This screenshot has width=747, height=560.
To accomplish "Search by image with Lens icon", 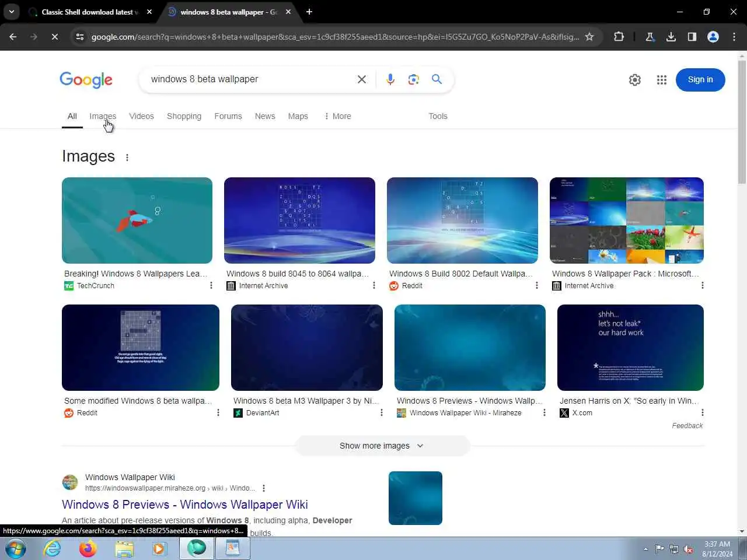I will [414, 79].
